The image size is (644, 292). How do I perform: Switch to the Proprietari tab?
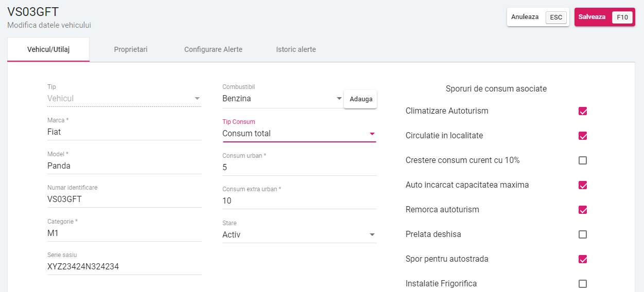[131, 50]
